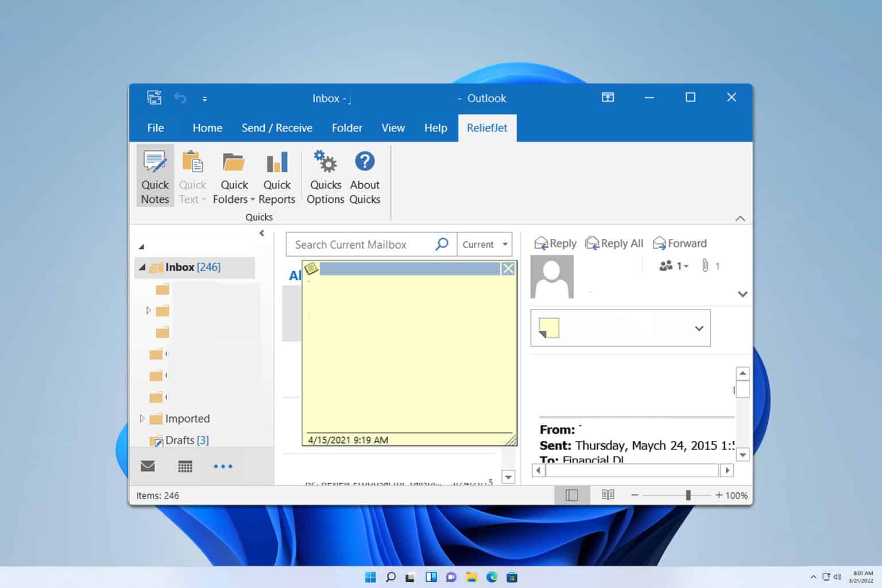Close the yellow sticky note
Screen dimensions: 882x588
(x=508, y=268)
